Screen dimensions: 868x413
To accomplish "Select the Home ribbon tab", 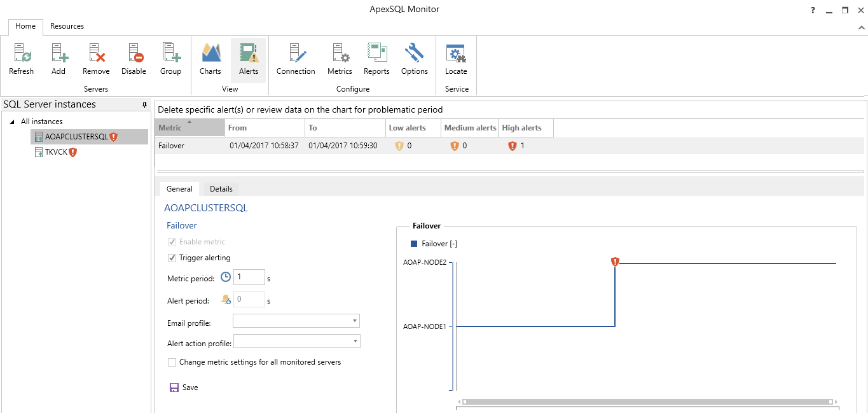I will [x=25, y=27].
